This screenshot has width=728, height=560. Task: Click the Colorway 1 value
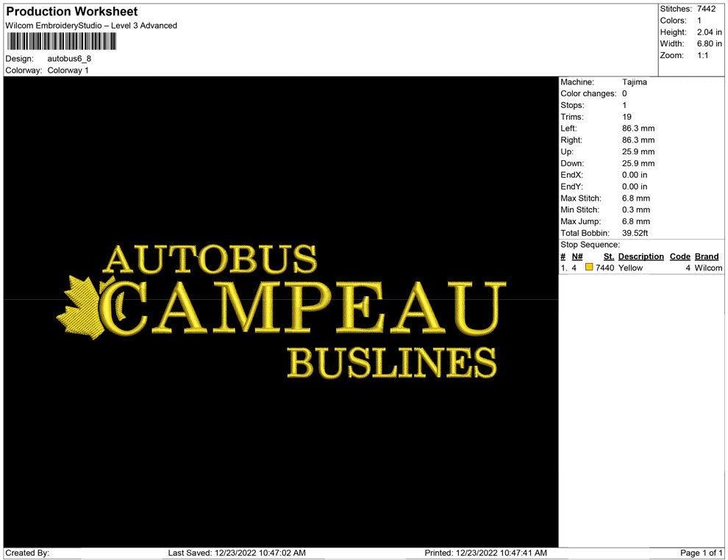68,71
